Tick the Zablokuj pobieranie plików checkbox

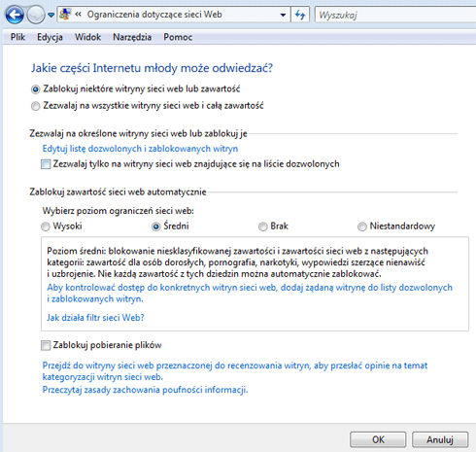[46, 345]
